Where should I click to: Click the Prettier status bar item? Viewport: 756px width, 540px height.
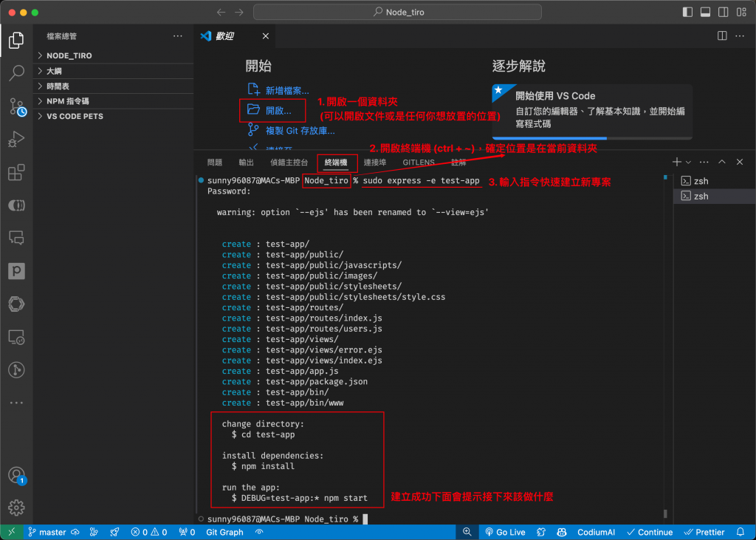[704, 533]
